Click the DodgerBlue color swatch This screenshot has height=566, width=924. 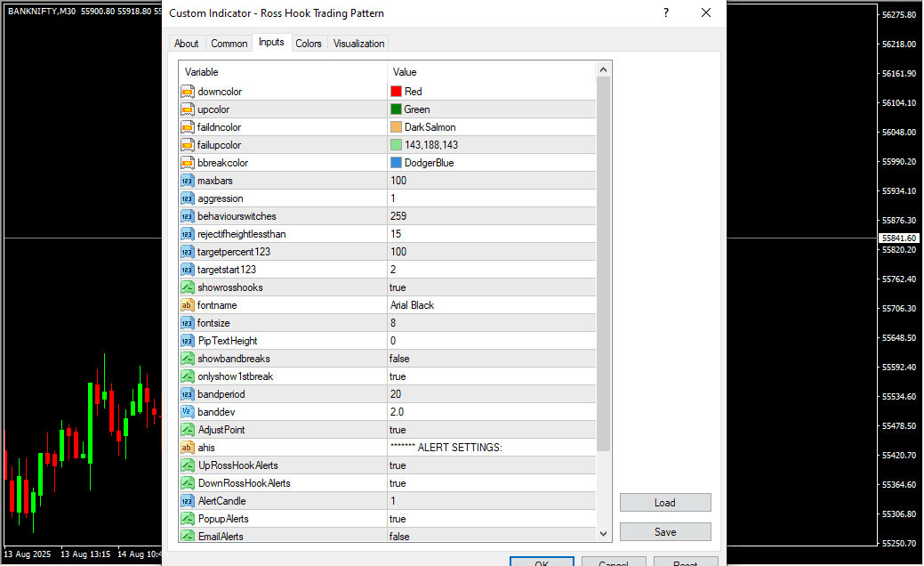pyautogui.click(x=396, y=163)
